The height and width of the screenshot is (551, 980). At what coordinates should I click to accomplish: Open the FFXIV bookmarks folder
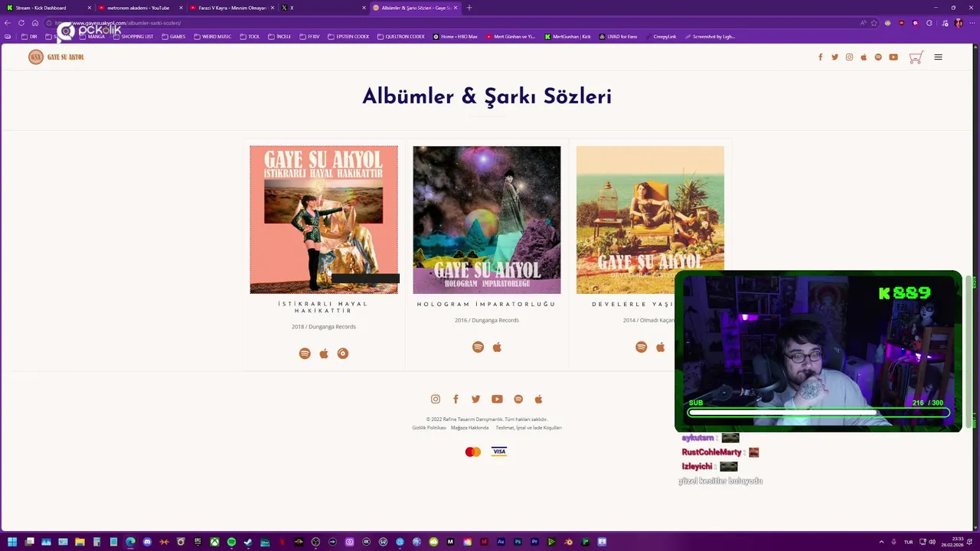tap(309, 37)
